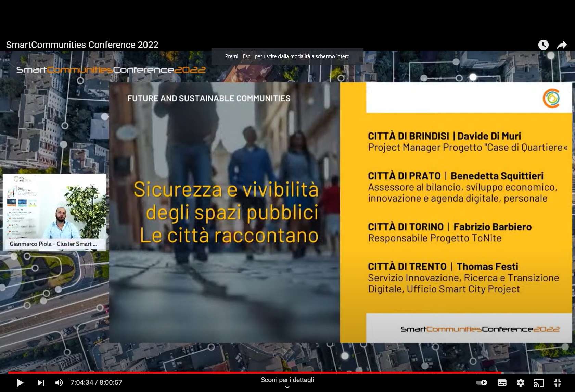Seek within the red played progress bar

[x=240, y=372]
